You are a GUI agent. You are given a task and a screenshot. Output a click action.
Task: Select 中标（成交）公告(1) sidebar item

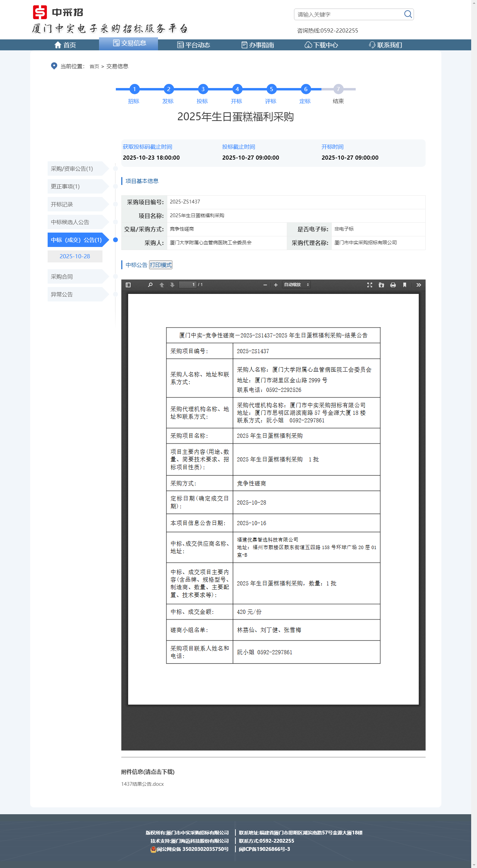coord(78,240)
